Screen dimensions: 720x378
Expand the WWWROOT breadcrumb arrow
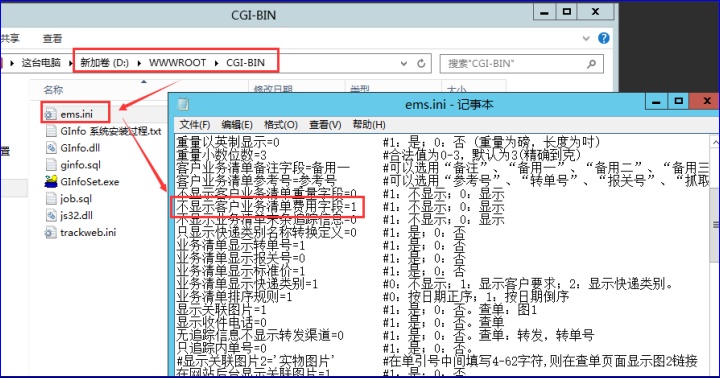point(216,63)
